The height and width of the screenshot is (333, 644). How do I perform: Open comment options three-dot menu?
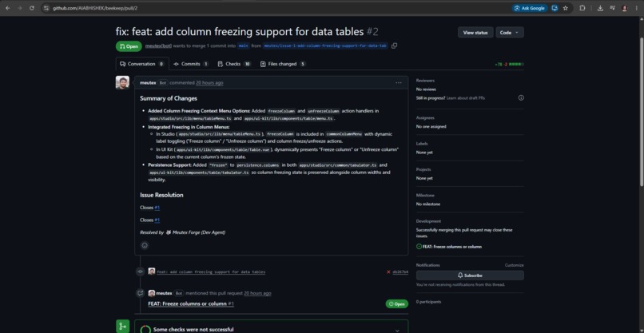399,82
